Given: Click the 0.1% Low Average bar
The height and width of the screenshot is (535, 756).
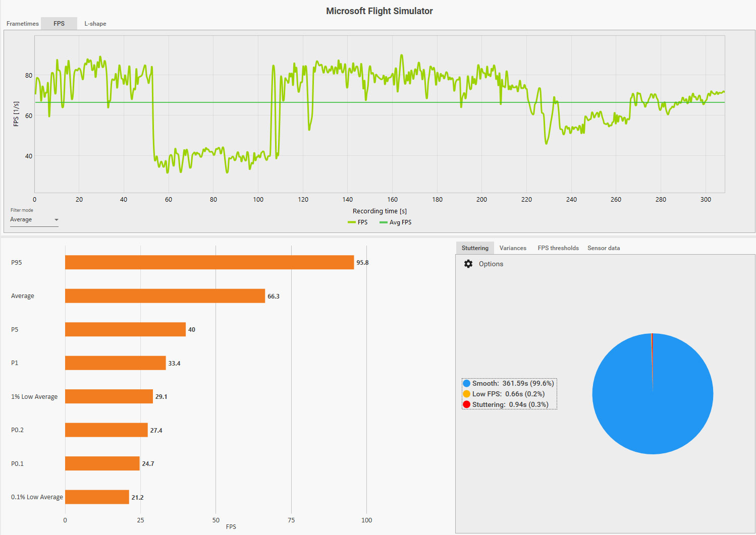Looking at the screenshot, I should [97, 497].
